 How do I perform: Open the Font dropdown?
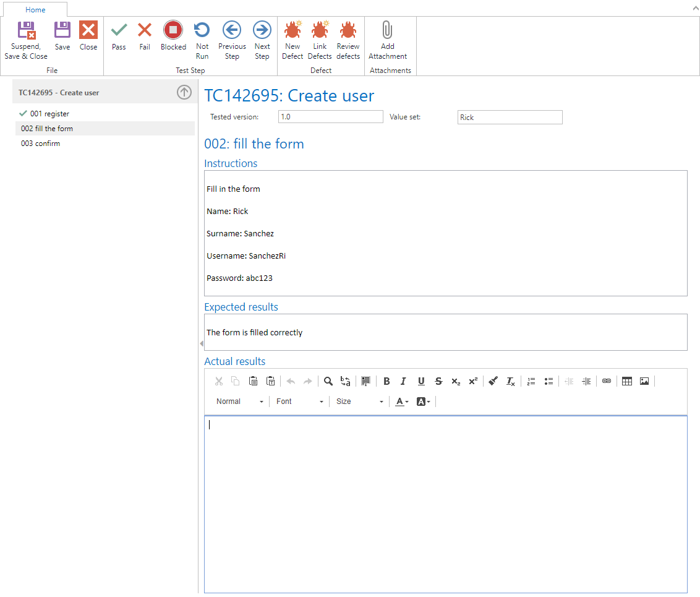[300, 402]
